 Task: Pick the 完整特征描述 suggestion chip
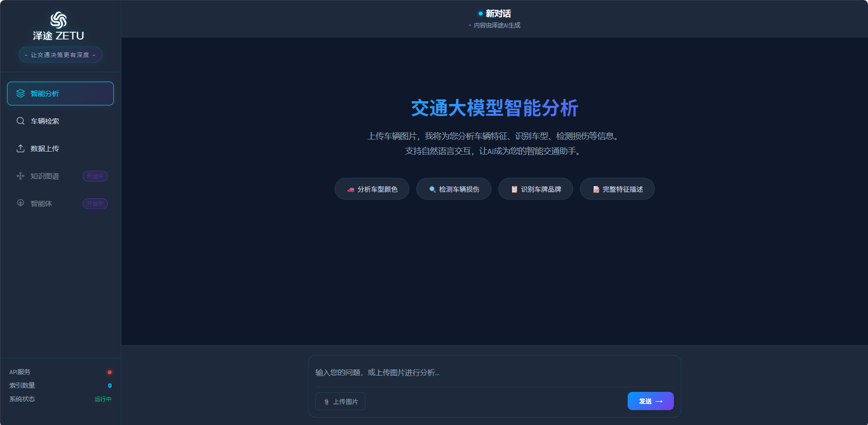pyautogui.click(x=617, y=189)
